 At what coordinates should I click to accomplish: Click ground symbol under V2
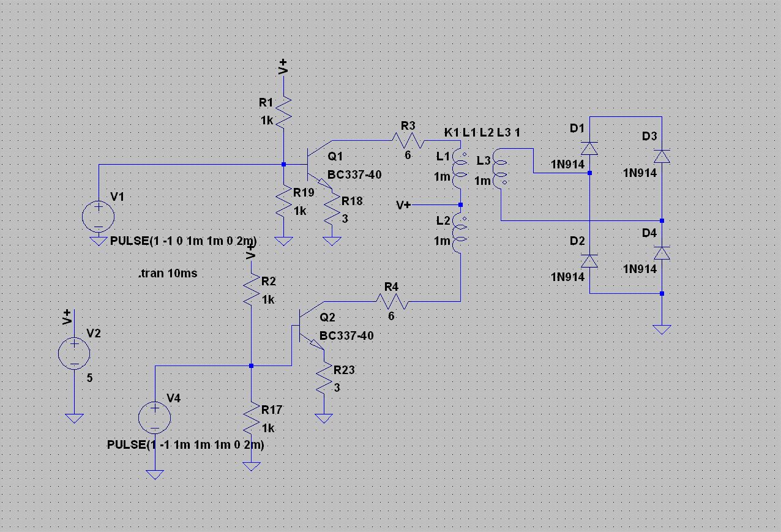[x=74, y=418]
